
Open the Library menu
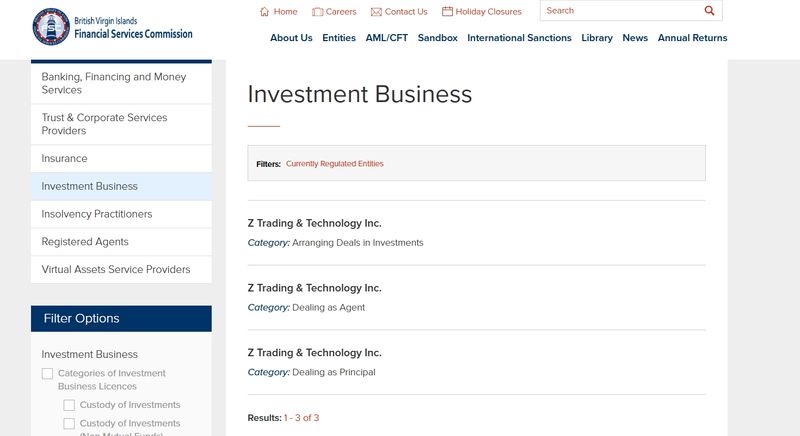click(597, 38)
